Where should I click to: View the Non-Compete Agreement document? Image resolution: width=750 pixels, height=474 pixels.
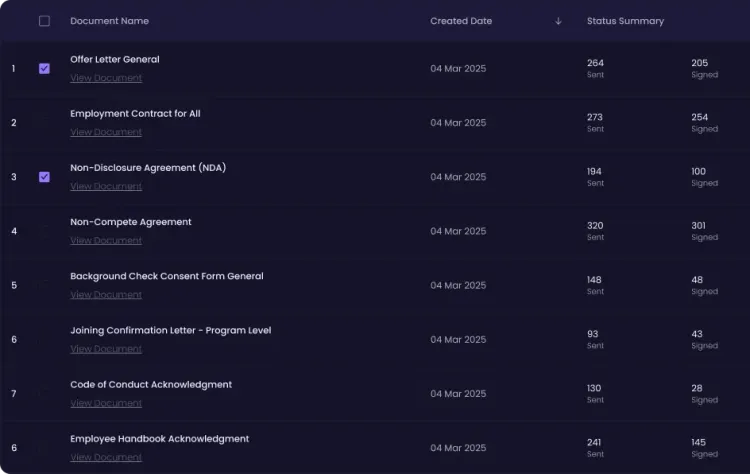click(106, 241)
